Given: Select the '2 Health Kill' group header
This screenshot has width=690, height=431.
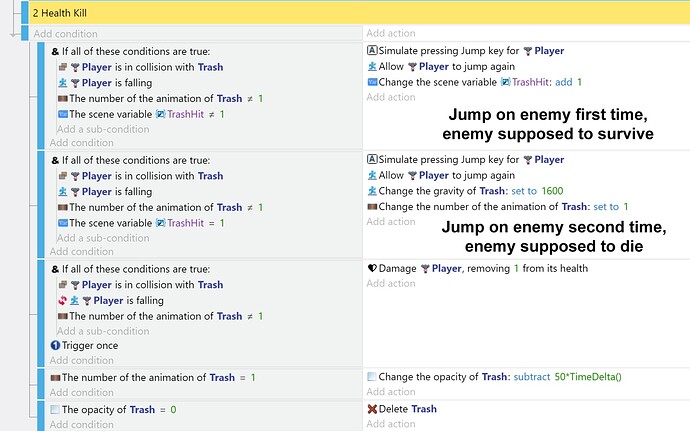Looking at the screenshot, I should (x=359, y=13).
